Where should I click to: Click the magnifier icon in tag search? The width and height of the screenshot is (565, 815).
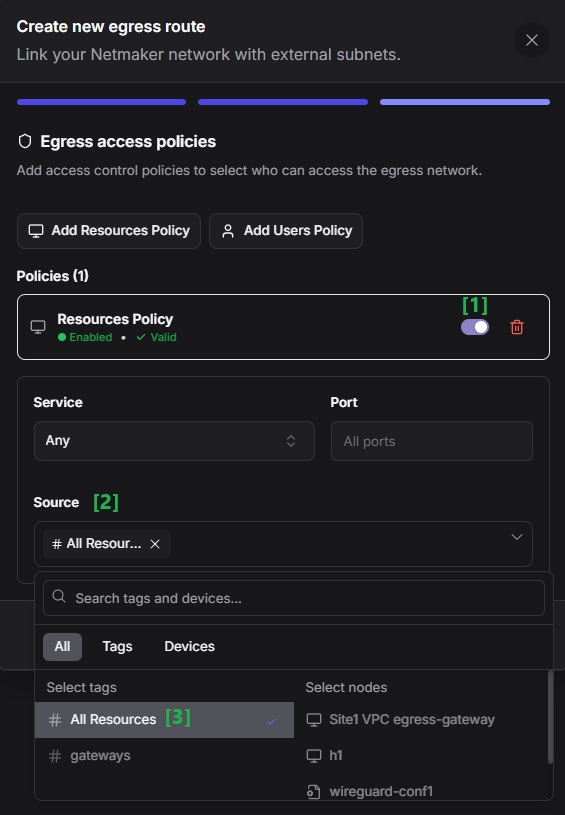point(59,596)
